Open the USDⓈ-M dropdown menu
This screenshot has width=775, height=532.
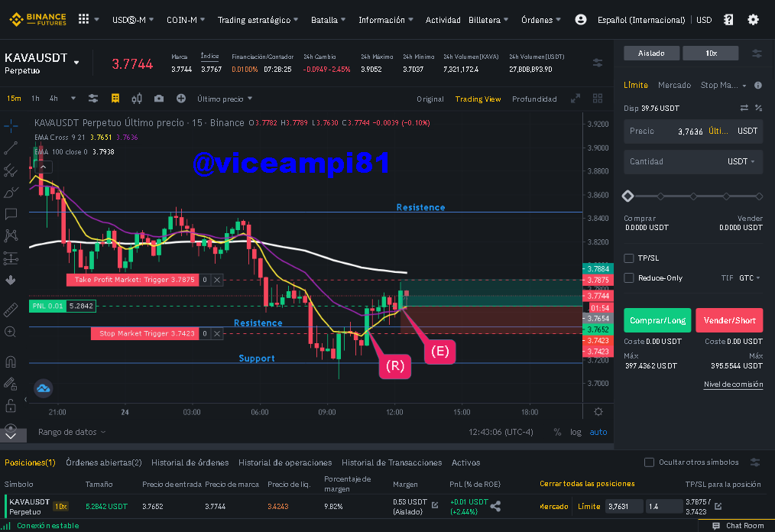click(133, 20)
